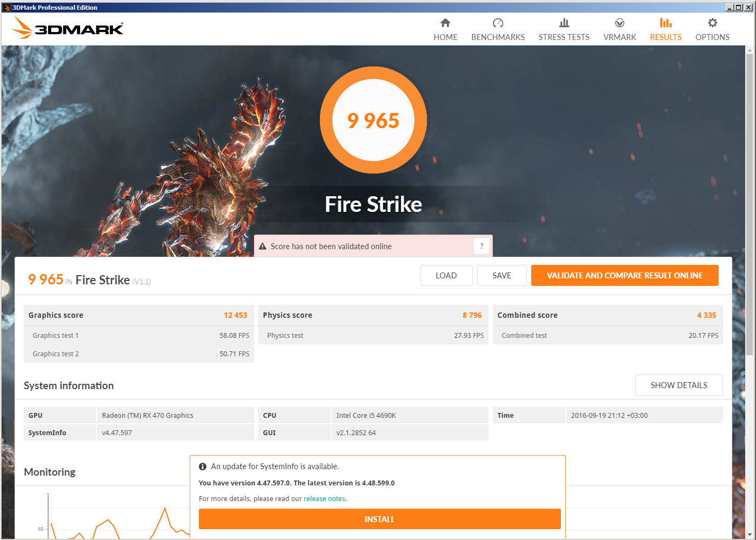Click the Fire Strike title over the artwork
756x540 pixels.
pos(373,204)
